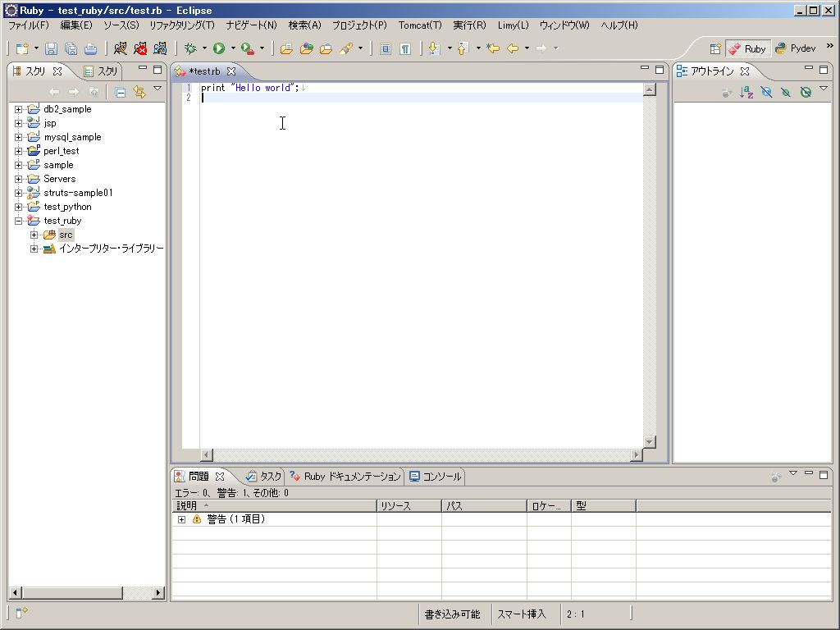Viewport: 840px width, 630px height.
Task: Click the Print toolbar icon
Action: click(90, 48)
